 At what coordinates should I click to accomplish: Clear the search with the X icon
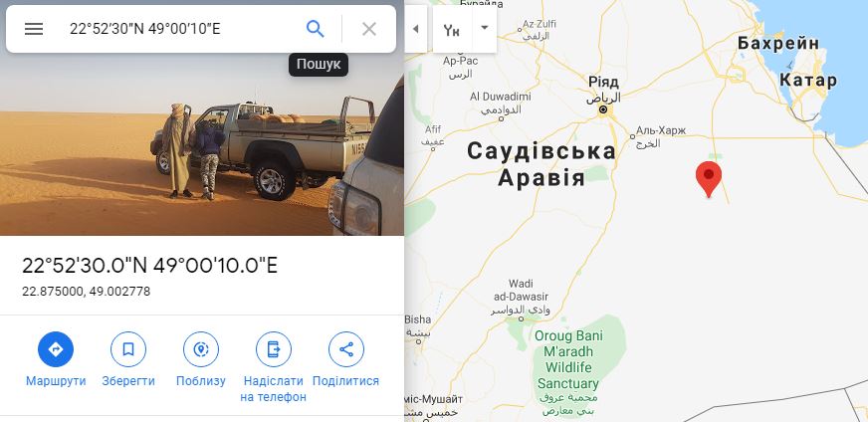(x=369, y=29)
